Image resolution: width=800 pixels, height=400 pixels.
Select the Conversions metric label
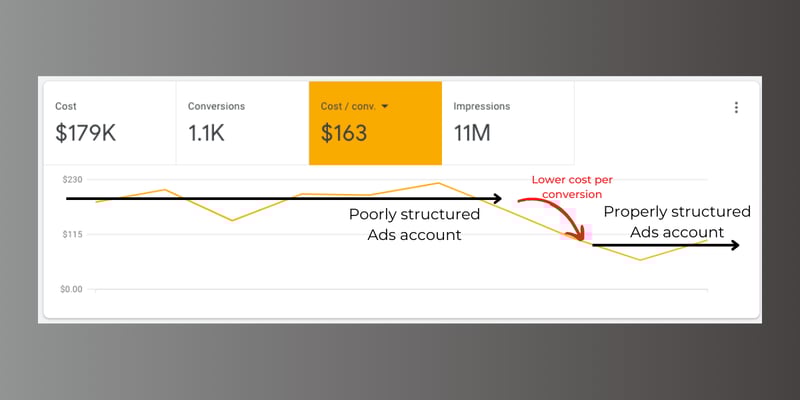click(x=216, y=106)
